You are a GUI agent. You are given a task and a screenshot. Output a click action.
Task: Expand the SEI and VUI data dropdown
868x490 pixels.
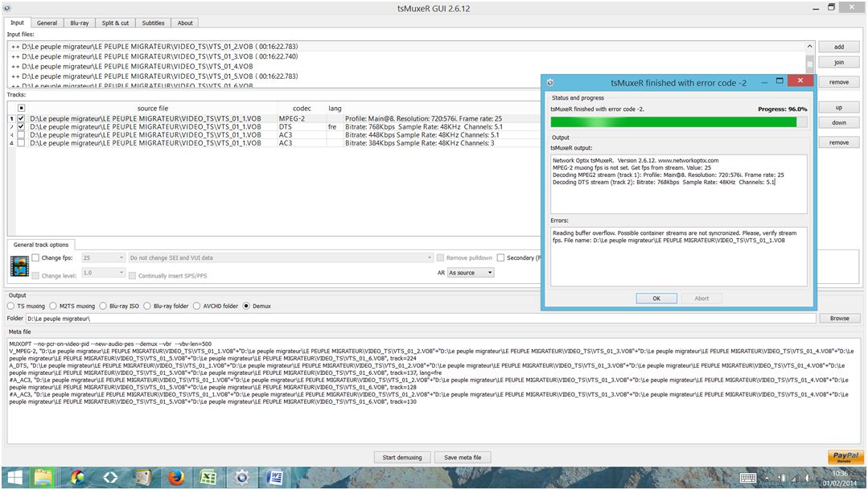click(x=280, y=258)
